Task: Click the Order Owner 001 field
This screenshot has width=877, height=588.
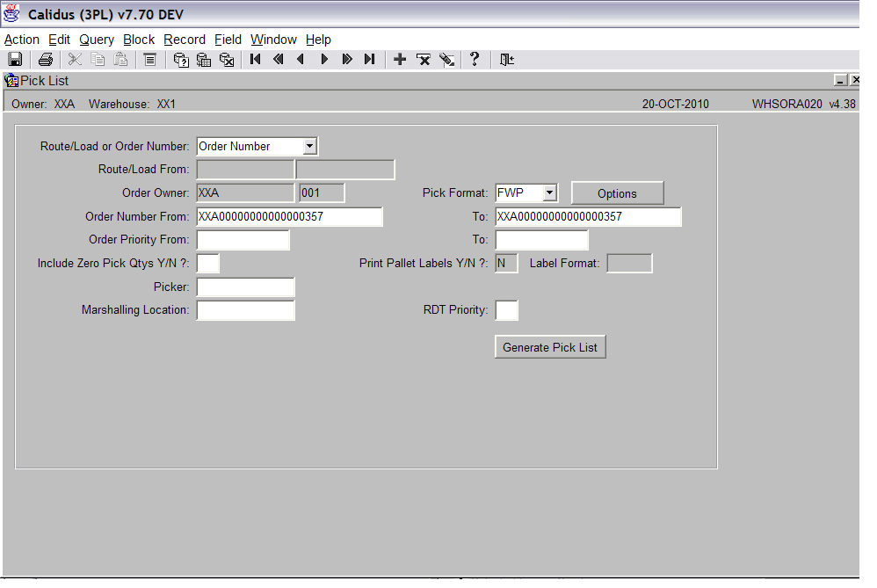Action: click(323, 193)
